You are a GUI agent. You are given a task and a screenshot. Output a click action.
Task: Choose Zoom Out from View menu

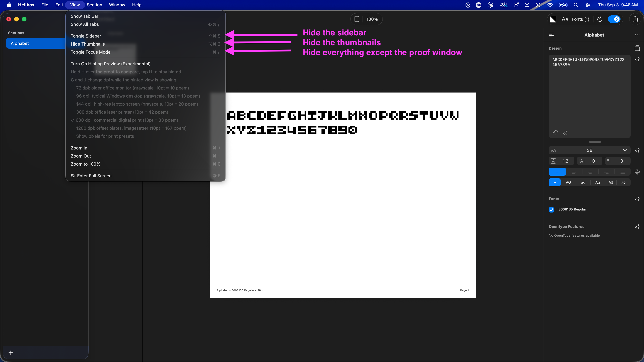coord(146,156)
